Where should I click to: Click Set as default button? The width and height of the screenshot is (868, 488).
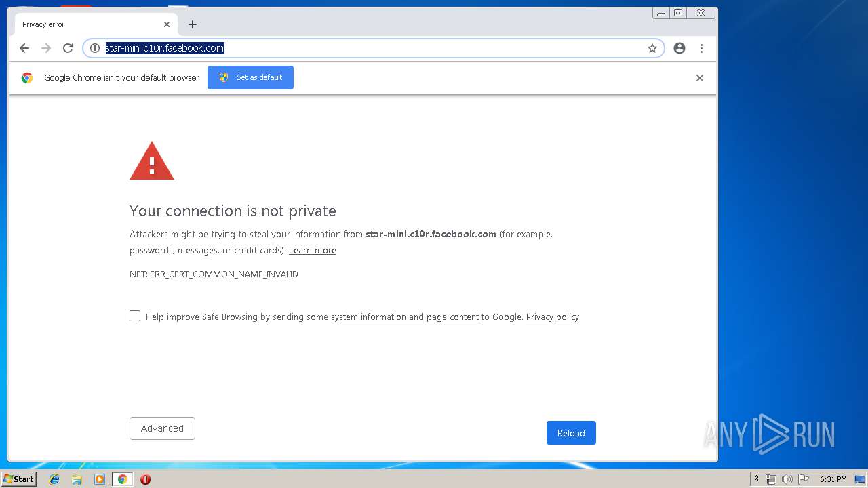pyautogui.click(x=250, y=77)
